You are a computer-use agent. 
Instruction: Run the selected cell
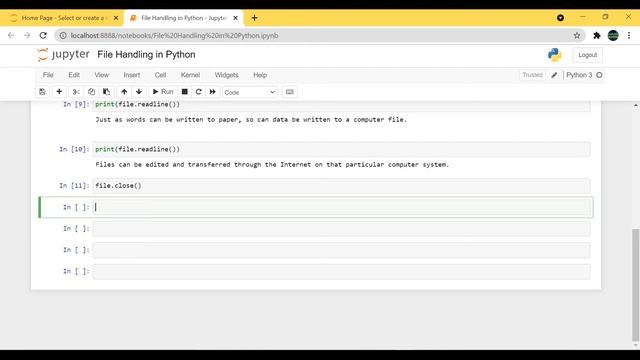[x=163, y=92]
